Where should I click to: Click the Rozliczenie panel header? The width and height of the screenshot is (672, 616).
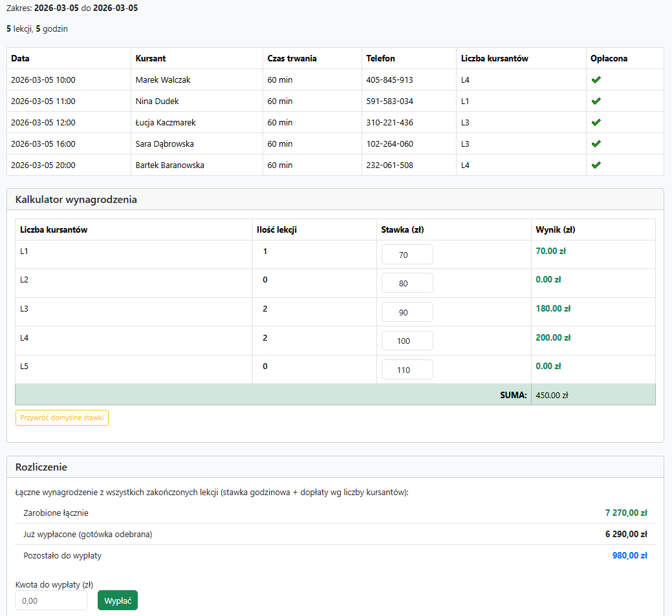pyautogui.click(x=41, y=467)
